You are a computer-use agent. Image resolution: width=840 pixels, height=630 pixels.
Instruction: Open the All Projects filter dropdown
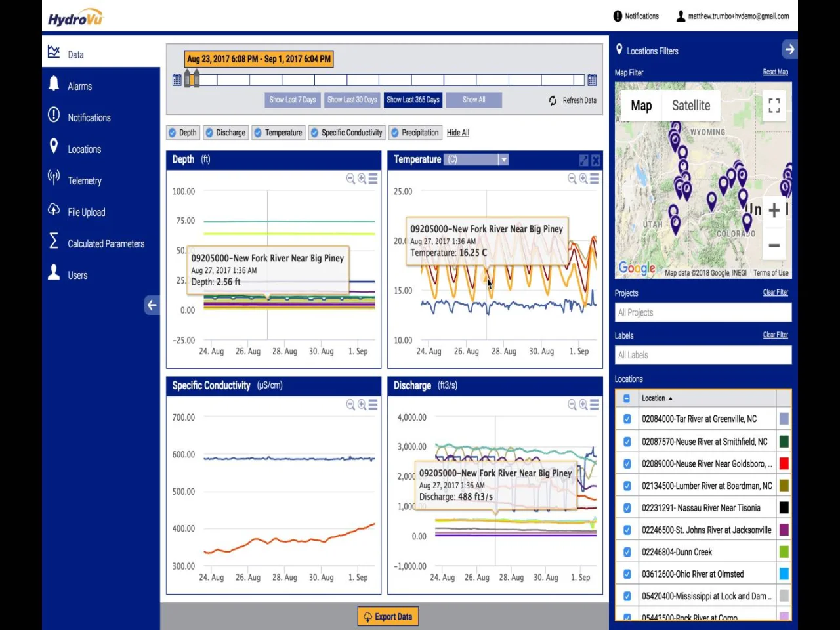point(703,312)
